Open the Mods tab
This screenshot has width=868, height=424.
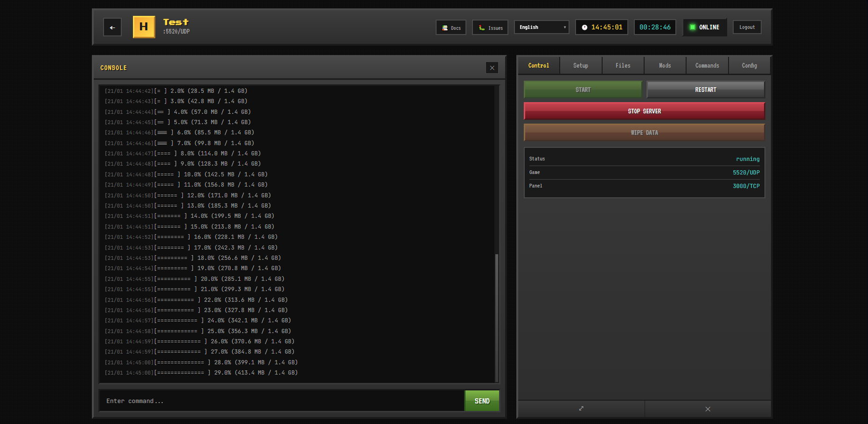[665, 66]
